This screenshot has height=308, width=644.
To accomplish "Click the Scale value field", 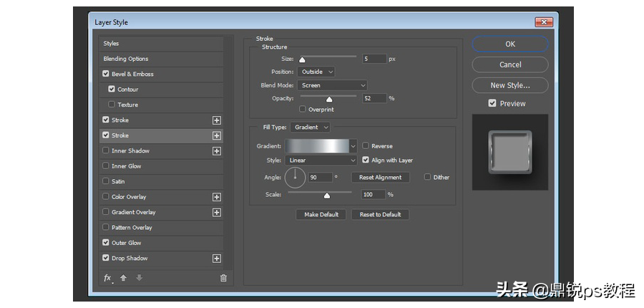I will coord(374,194).
